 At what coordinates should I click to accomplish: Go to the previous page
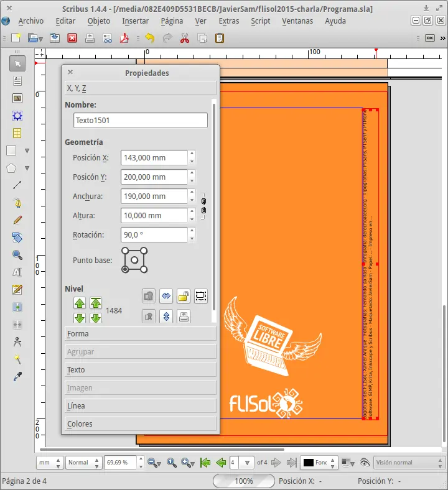tap(221, 462)
